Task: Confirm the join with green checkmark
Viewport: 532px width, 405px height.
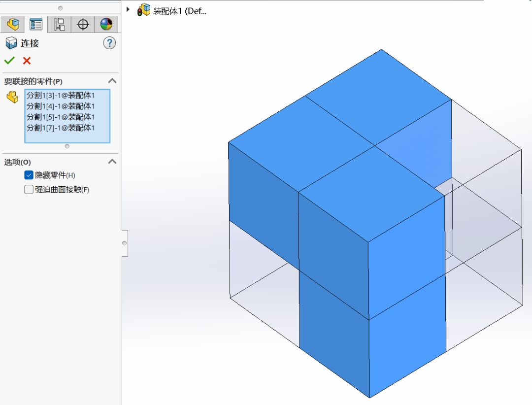Action: 9,61
